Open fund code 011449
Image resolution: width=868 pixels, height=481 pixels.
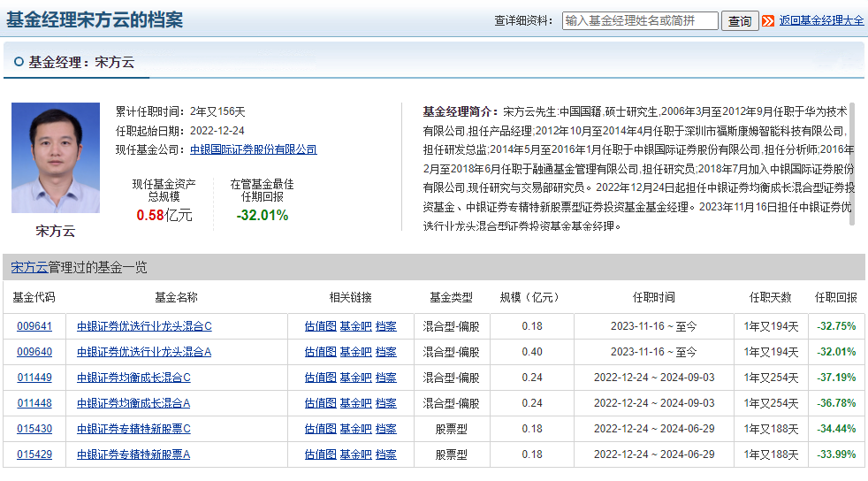point(34,378)
